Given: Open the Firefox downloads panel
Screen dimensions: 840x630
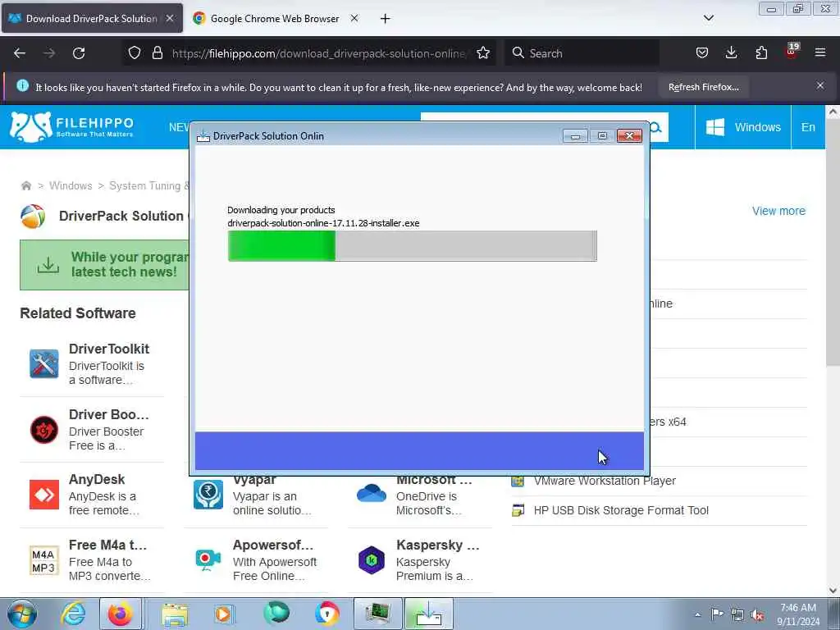Looking at the screenshot, I should tap(731, 52).
